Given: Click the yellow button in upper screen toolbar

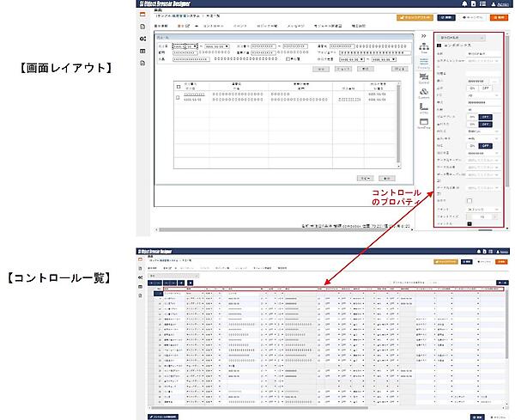Looking at the screenshot, I should (x=415, y=17).
